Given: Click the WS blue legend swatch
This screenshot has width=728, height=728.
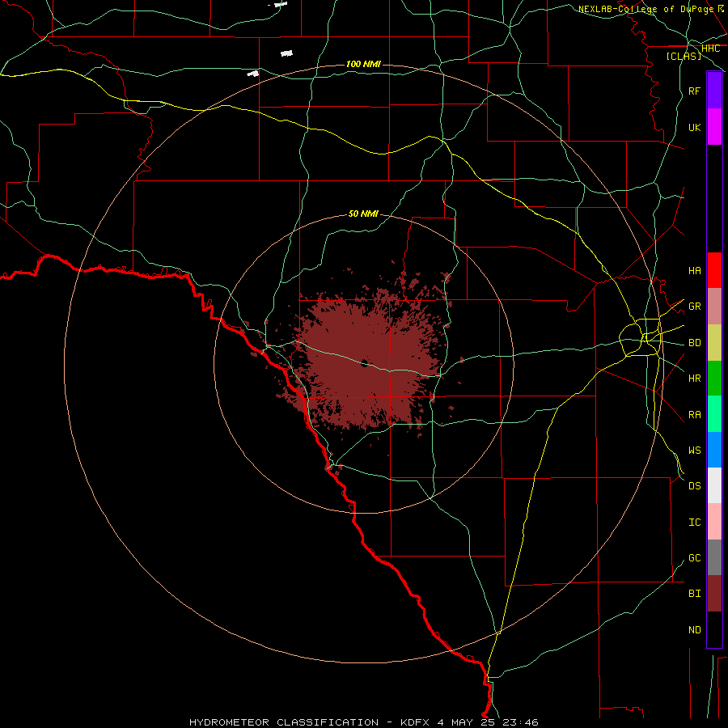Looking at the screenshot, I should (x=714, y=450).
